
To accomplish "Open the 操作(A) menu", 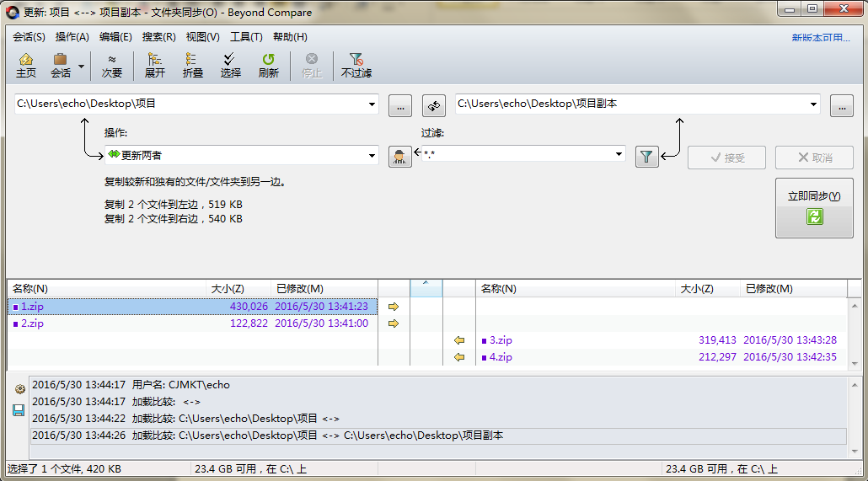I will (72, 37).
